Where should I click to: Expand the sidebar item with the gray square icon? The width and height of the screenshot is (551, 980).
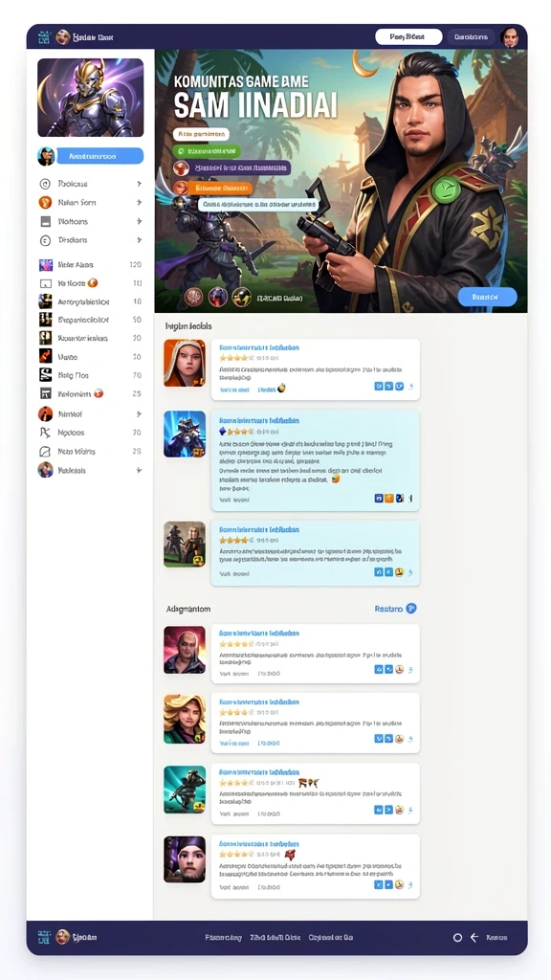[91, 221]
